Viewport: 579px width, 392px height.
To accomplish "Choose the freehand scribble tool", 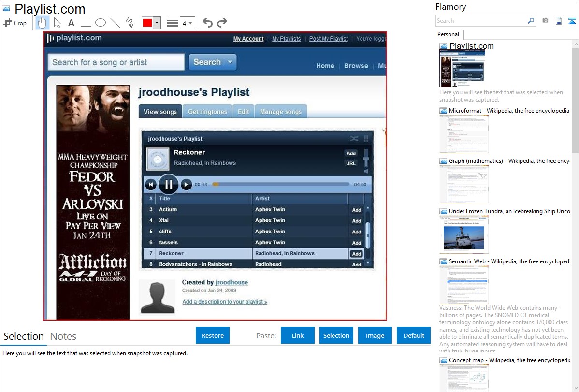I will click(130, 23).
